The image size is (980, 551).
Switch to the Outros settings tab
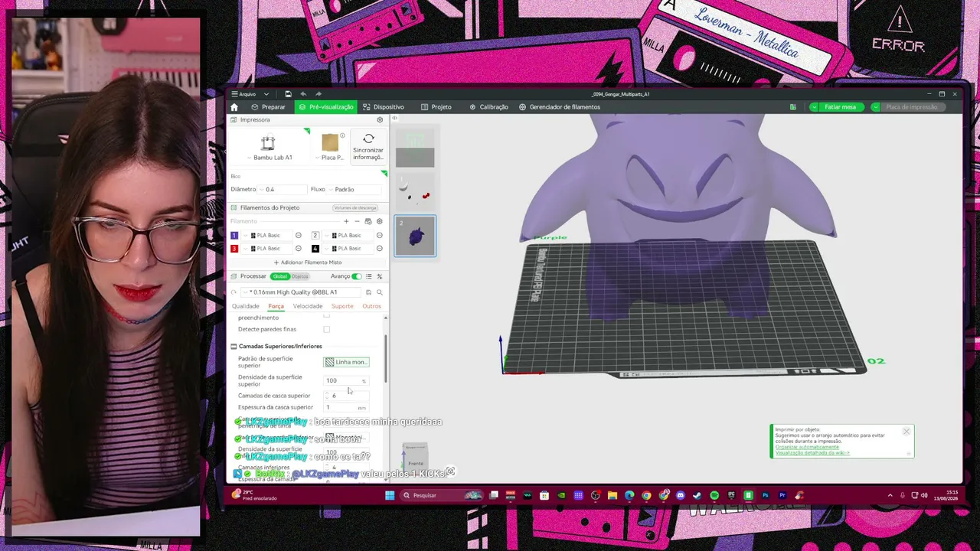coord(371,306)
